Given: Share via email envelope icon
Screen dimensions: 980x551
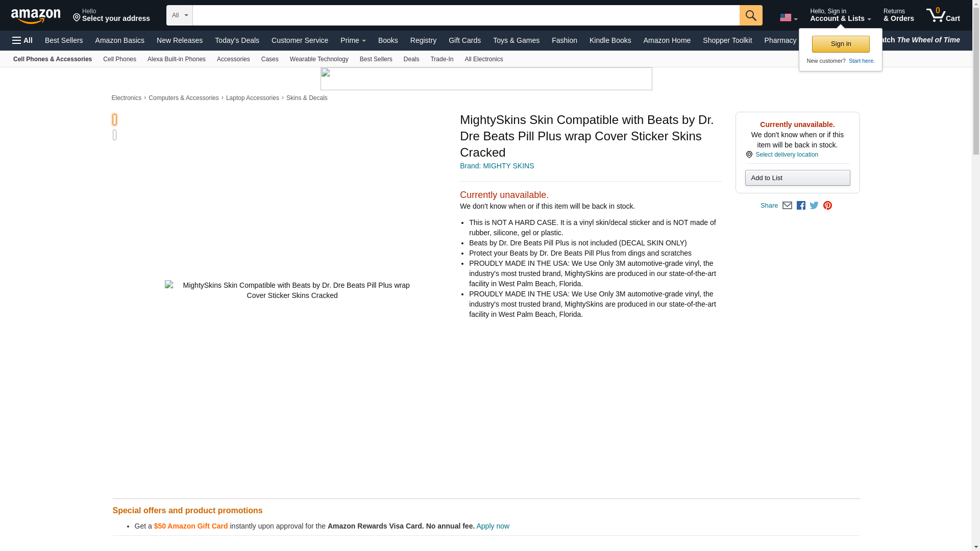Looking at the screenshot, I should click(x=787, y=206).
